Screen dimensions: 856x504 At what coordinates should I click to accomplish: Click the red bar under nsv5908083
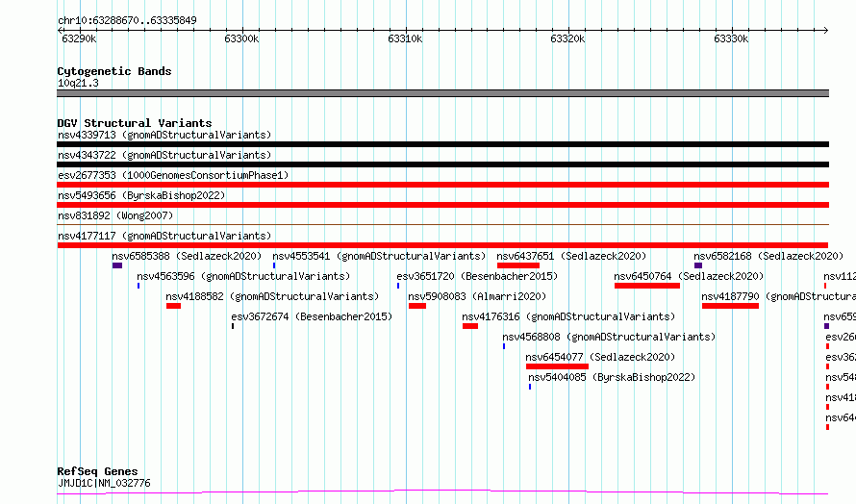(417, 306)
